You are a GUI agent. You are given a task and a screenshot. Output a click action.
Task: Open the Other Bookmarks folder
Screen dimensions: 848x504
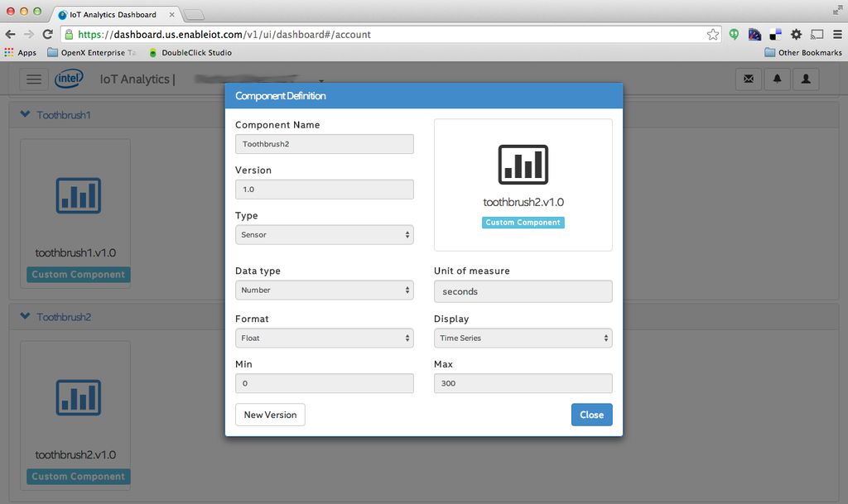(803, 52)
